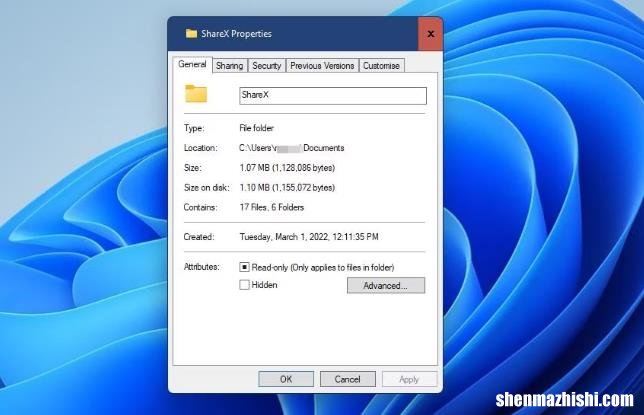Click the Attributes label
The height and width of the screenshot is (415, 644).
click(x=202, y=267)
